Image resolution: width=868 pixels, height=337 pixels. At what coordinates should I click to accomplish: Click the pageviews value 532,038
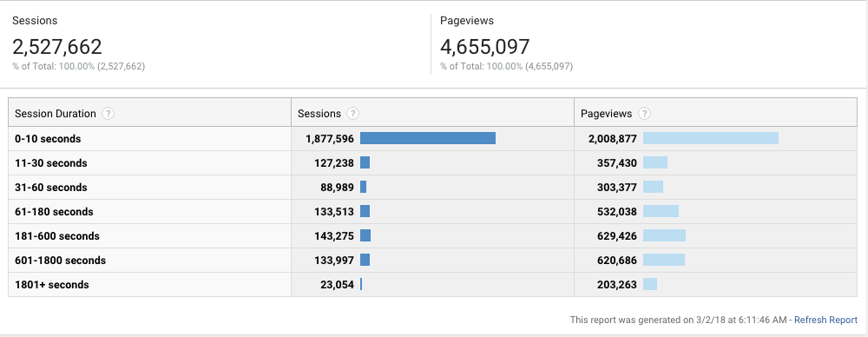point(616,212)
